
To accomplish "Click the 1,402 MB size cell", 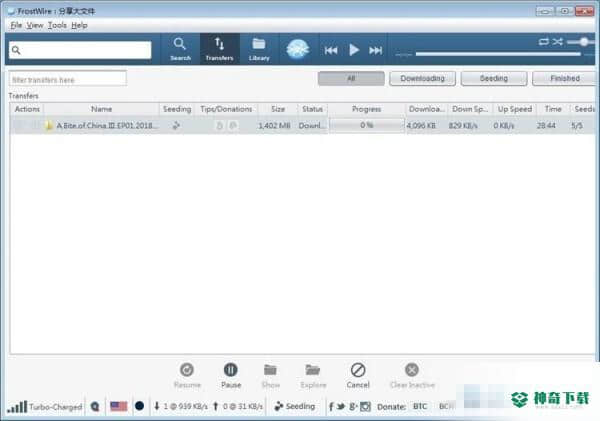I will point(274,126).
